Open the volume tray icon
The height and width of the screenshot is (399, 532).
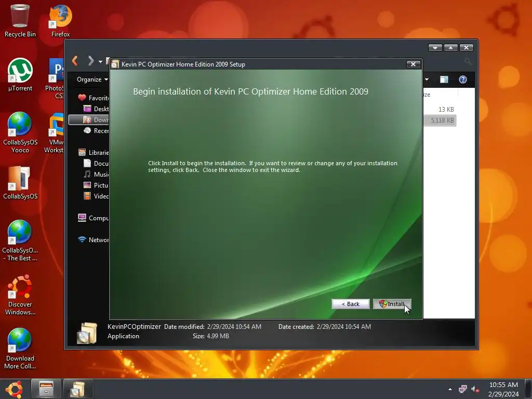click(475, 389)
